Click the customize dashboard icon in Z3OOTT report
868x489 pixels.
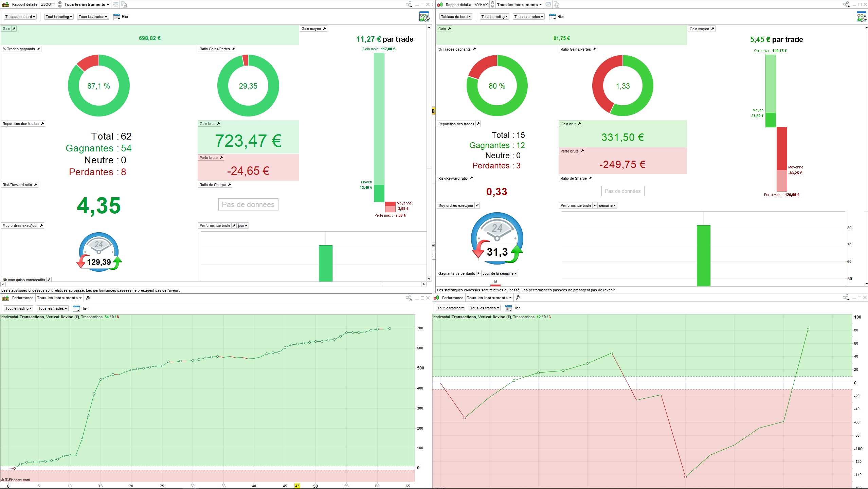pos(424,17)
